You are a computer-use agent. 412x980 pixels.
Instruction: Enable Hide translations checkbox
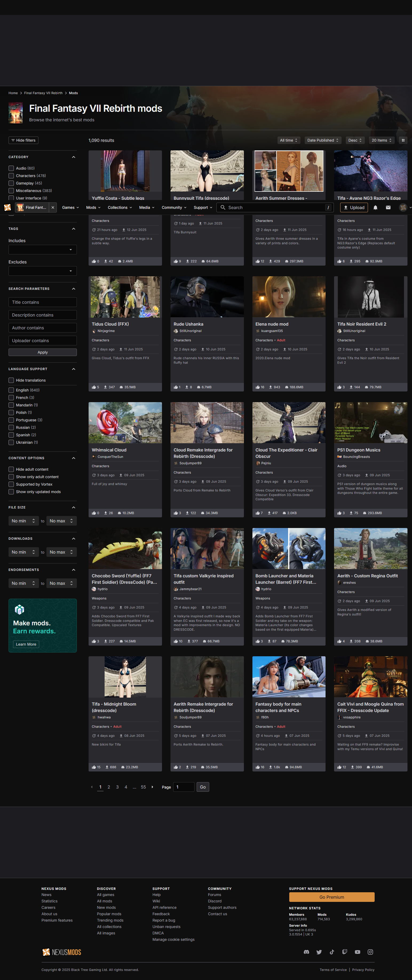point(11,381)
